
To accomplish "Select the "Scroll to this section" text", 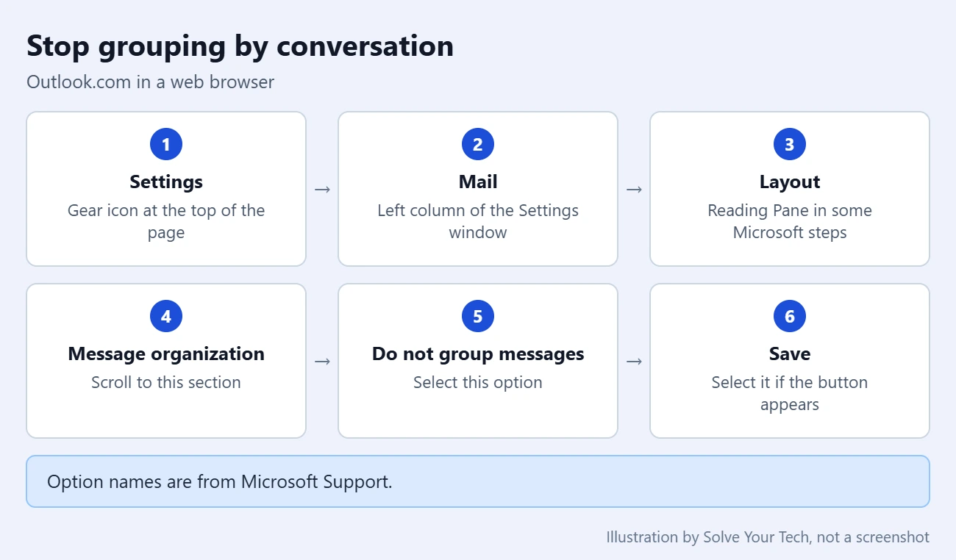I will click(166, 382).
